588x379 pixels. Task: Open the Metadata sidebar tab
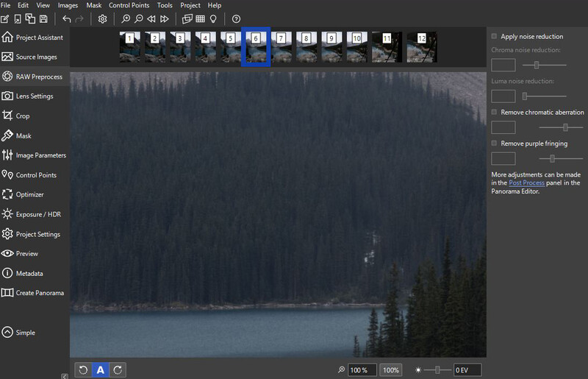pos(35,274)
